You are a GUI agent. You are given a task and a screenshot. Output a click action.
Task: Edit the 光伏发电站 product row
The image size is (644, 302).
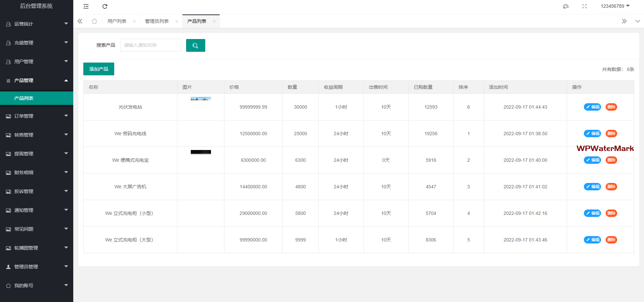click(x=592, y=107)
